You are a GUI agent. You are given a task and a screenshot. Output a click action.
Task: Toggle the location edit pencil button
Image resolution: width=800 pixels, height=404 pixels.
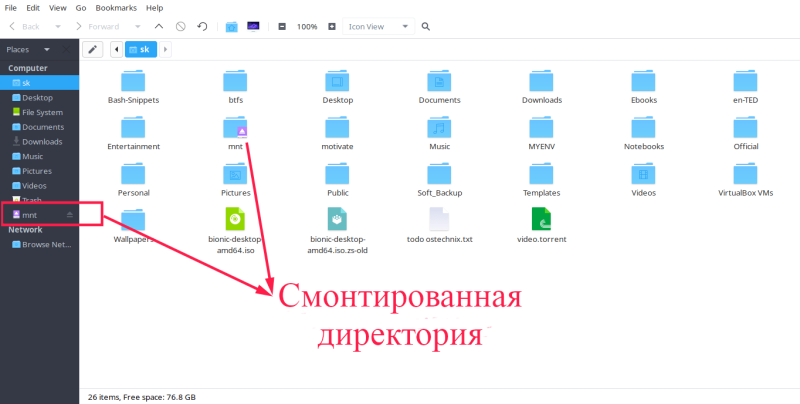93,49
